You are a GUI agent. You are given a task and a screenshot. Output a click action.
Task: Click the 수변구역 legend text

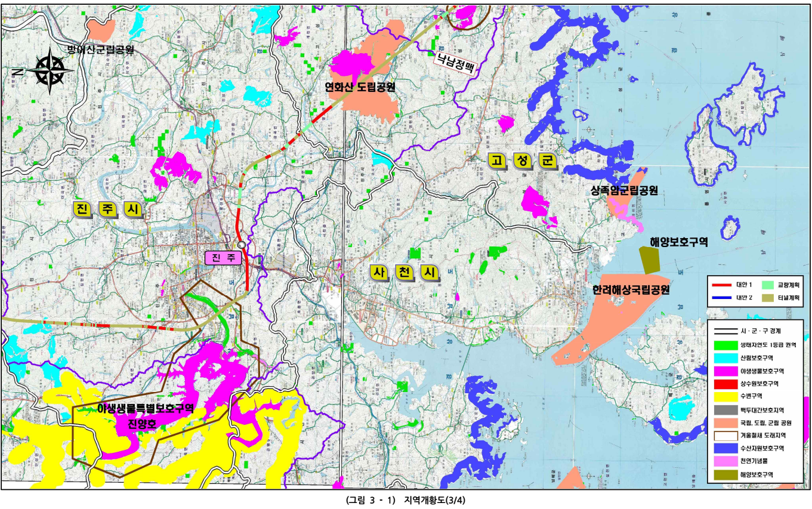click(752, 397)
